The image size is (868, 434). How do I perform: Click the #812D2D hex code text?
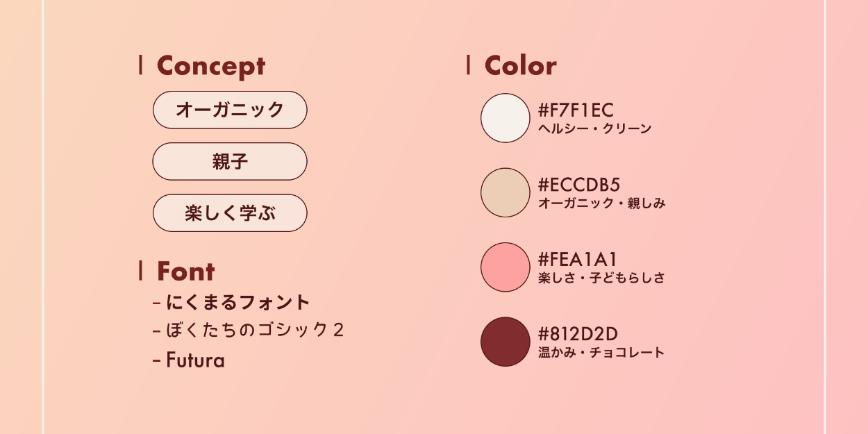(578, 333)
